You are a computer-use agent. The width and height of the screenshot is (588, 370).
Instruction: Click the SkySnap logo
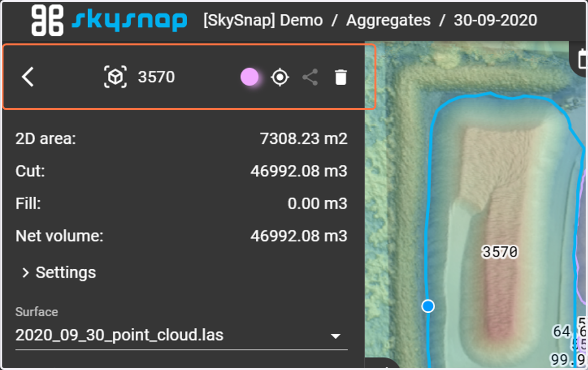[109, 21]
